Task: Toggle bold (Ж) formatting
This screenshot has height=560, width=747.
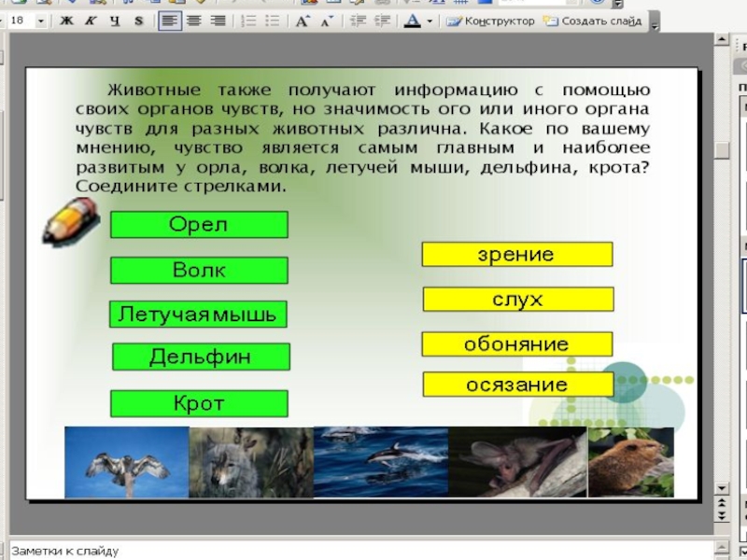Action: [x=69, y=21]
